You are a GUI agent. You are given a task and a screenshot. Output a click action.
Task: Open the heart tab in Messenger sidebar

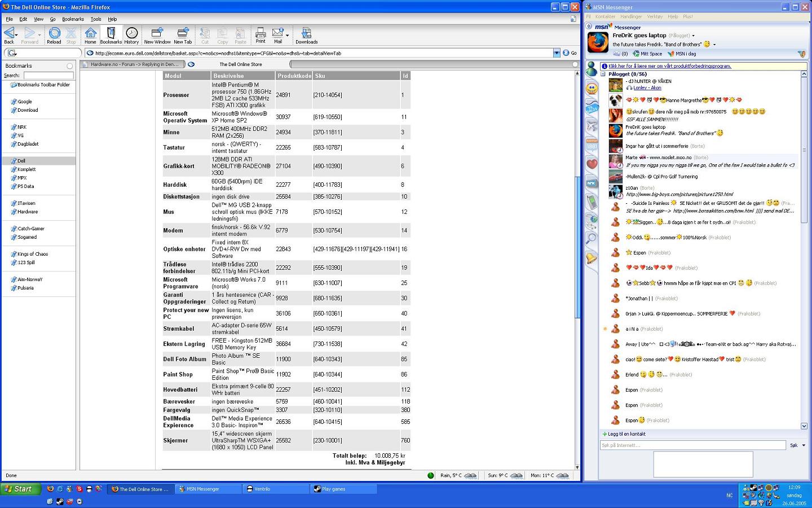592,164
